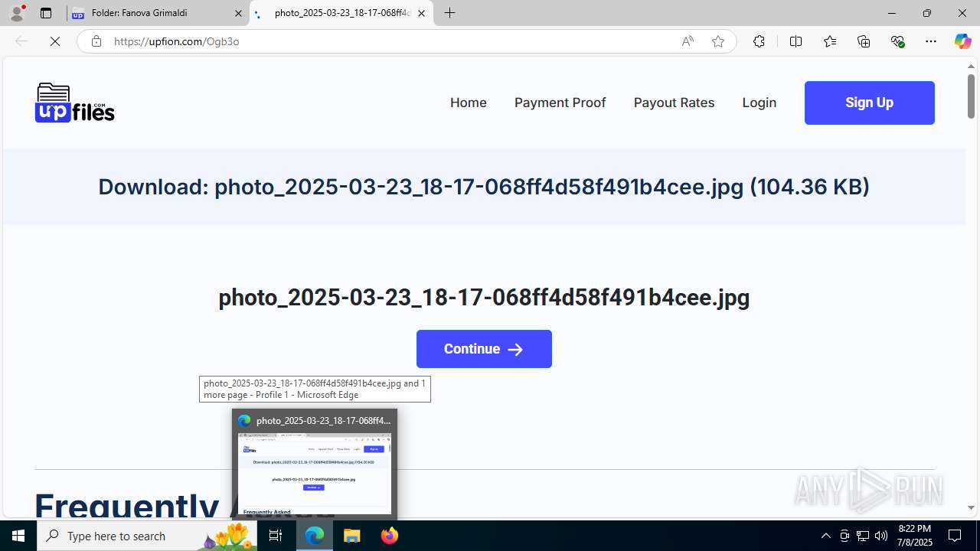Open the Windows Start menu
The width and height of the screenshot is (980, 551).
click(x=18, y=536)
